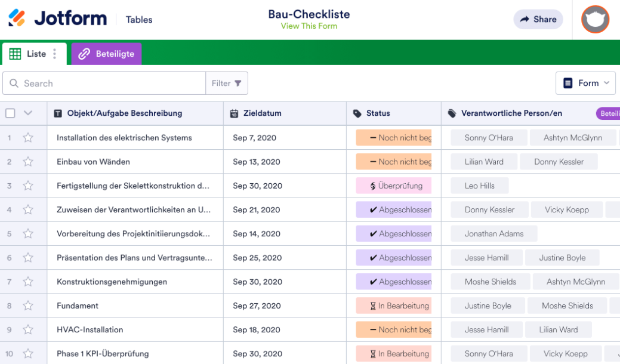Click into the Search field
The image size is (620, 364).
[x=110, y=84]
